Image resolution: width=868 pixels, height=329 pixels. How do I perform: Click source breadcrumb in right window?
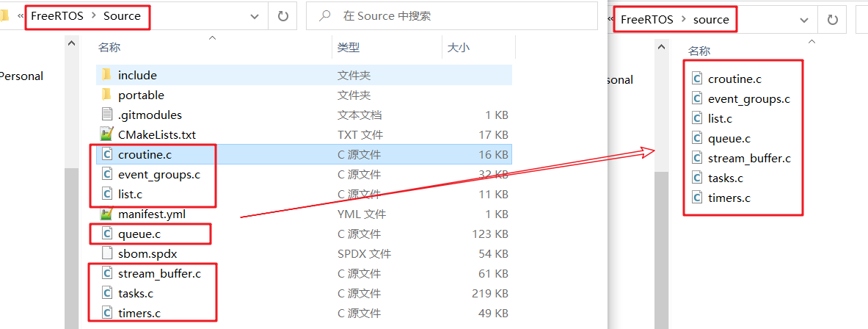coord(711,19)
